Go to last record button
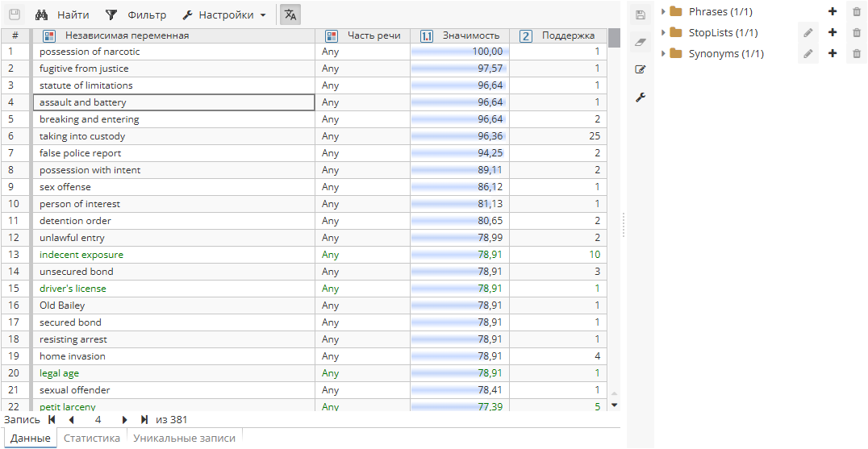The width and height of the screenshot is (868, 449). [144, 420]
